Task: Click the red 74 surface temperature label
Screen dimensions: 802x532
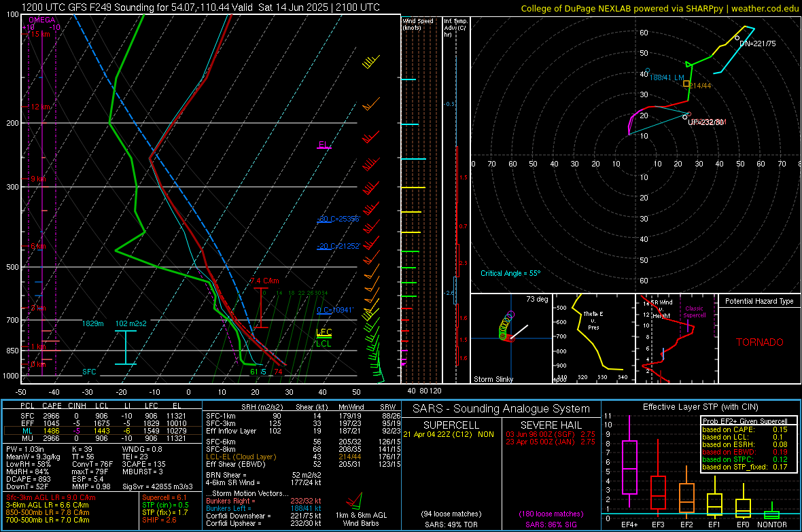Action: (278, 372)
